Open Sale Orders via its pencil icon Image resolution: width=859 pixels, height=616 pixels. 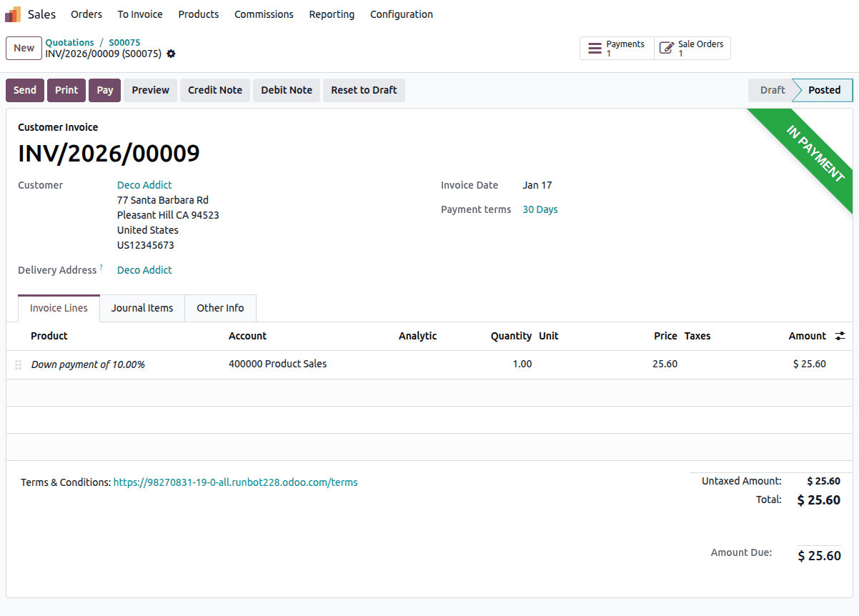click(668, 48)
